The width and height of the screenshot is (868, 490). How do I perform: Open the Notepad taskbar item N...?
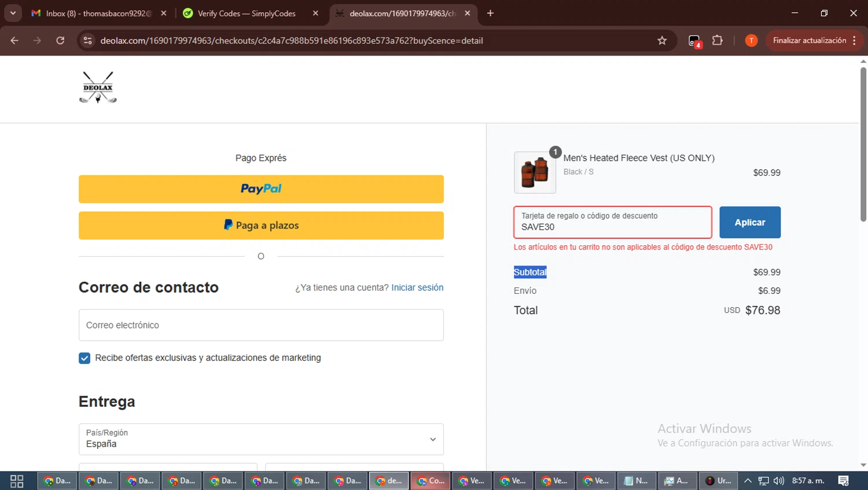click(636, 481)
